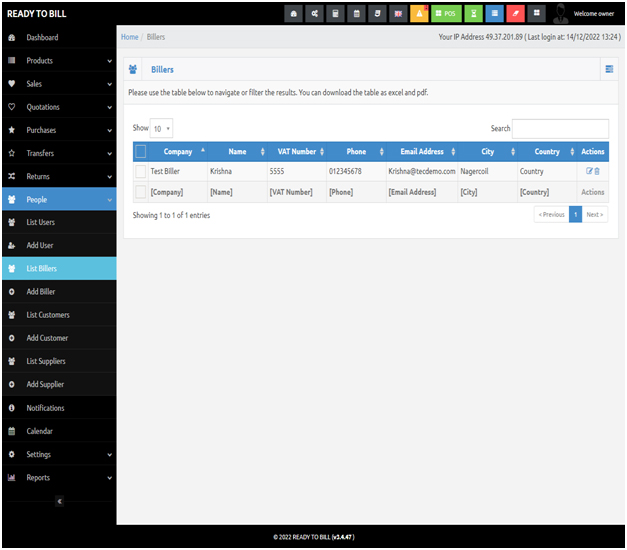Sort table by Country column
Image resolution: width=627 pixels, height=550 pixels.
pyautogui.click(x=547, y=152)
